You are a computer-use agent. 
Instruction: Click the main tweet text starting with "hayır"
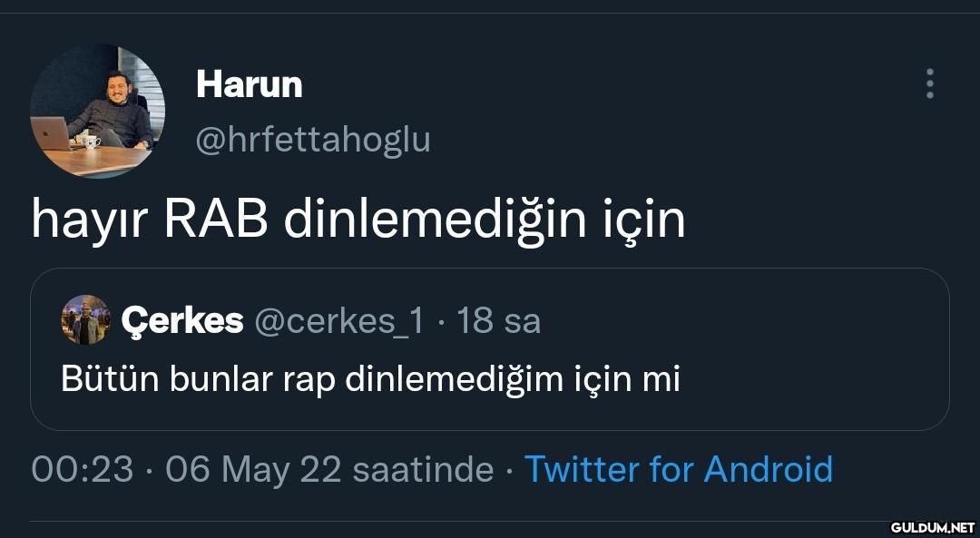(358, 219)
